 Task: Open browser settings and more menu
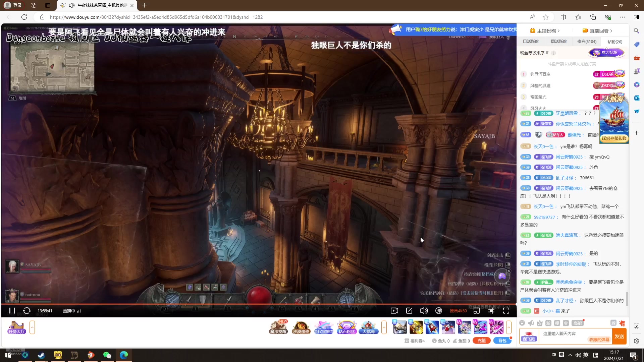(623, 17)
